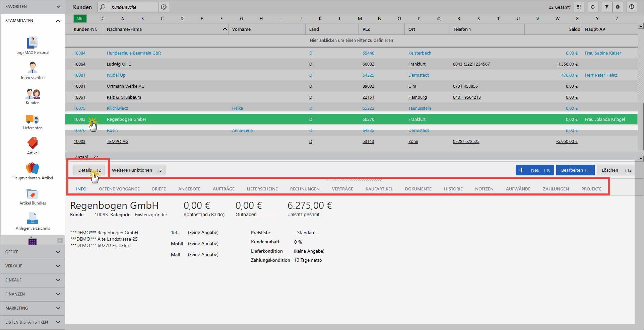Click table scrollbar down arrow
The width and height of the screenshot is (644, 330).
(x=641, y=159)
